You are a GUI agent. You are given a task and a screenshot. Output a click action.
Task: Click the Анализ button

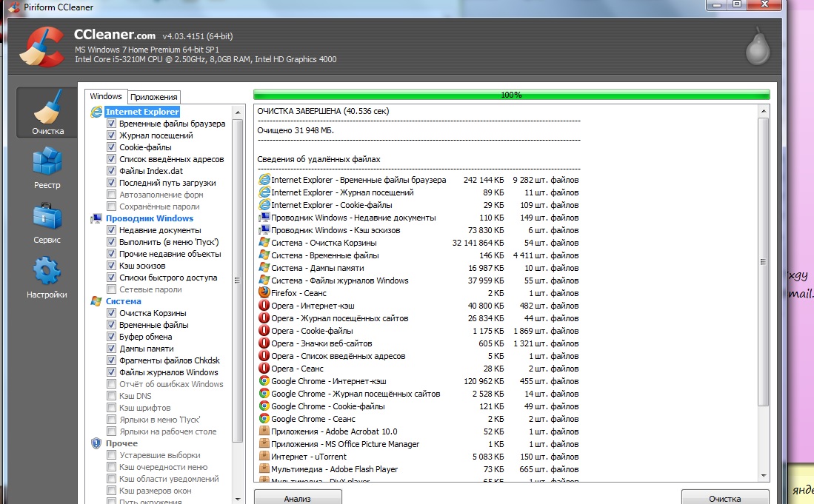coord(298,497)
